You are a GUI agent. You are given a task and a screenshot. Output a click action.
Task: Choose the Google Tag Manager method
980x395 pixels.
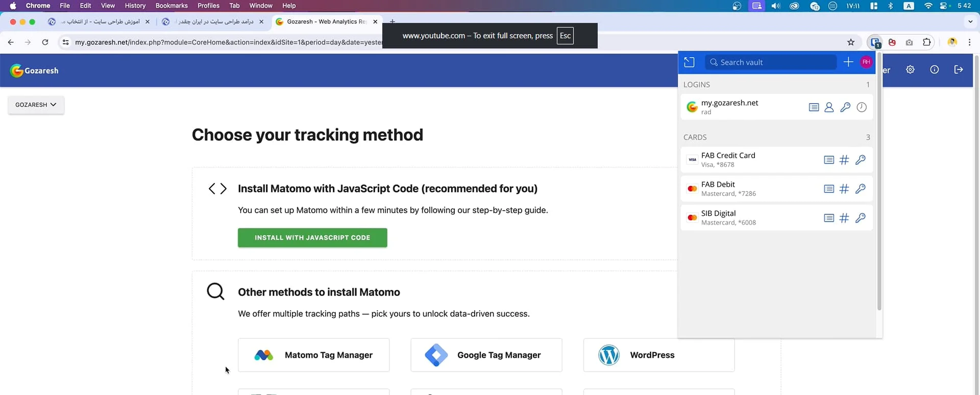pyautogui.click(x=486, y=355)
